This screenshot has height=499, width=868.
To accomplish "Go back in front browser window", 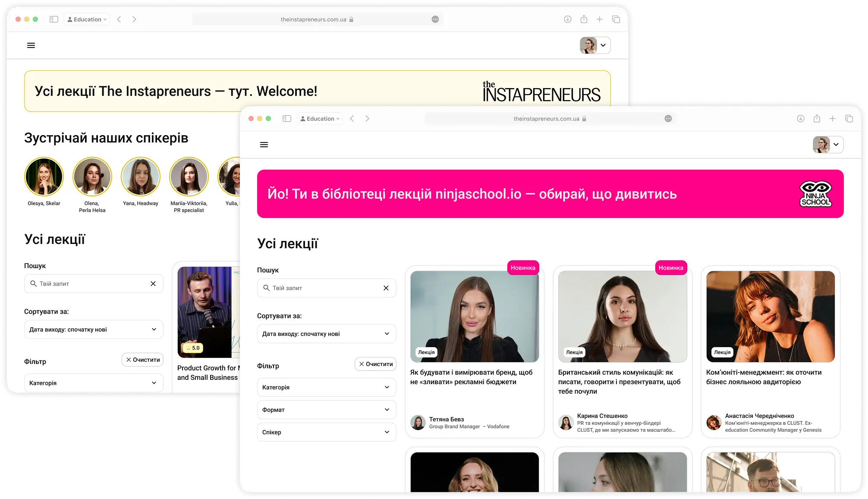I will (x=352, y=119).
